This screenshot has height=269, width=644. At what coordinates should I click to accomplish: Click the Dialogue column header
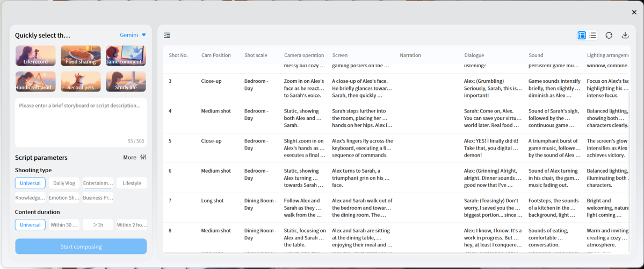pos(474,55)
